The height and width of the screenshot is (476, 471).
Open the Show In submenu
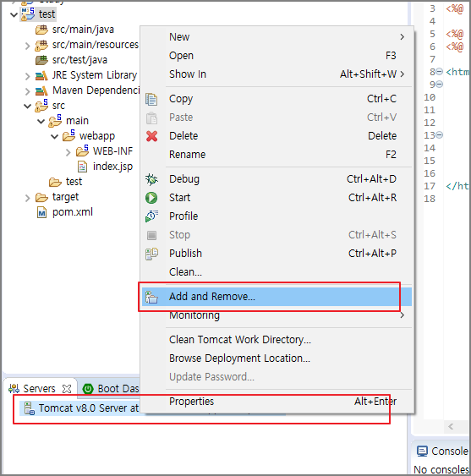click(x=277, y=74)
